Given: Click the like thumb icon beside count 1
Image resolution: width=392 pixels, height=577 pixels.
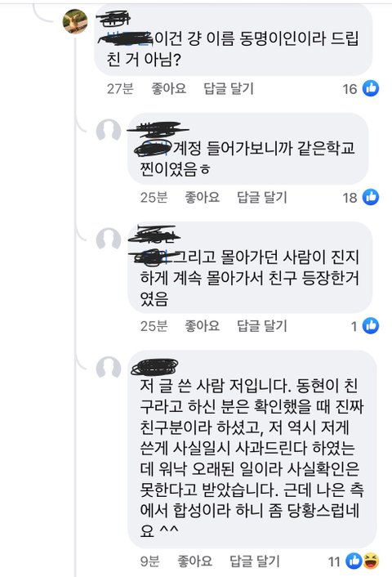Looking at the screenshot, I should pos(371,325).
